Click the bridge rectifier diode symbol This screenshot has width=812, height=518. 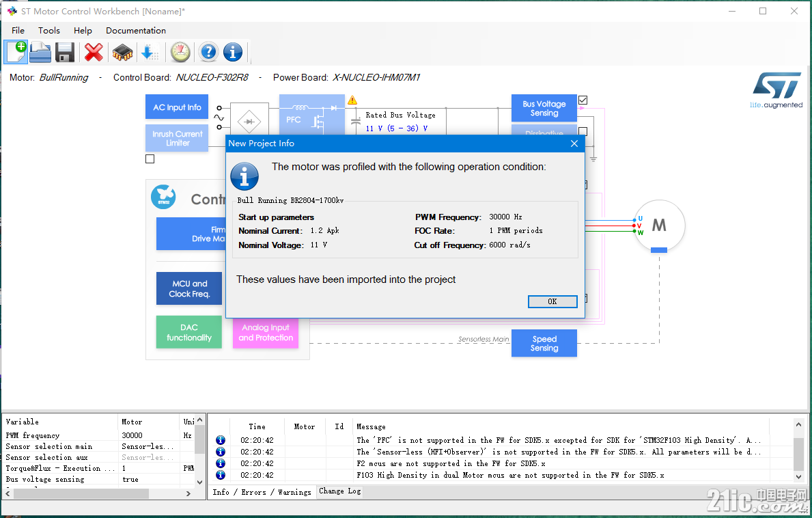click(249, 122)
